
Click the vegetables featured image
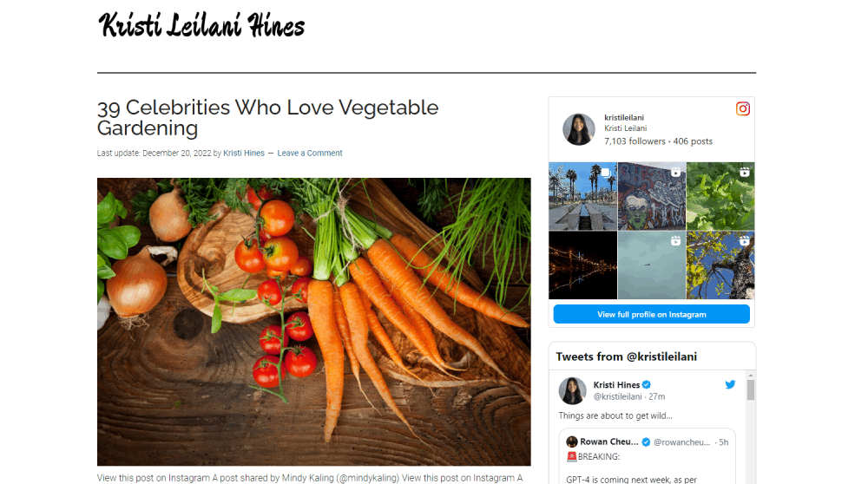pyautogui.click(x=314, y=322)
